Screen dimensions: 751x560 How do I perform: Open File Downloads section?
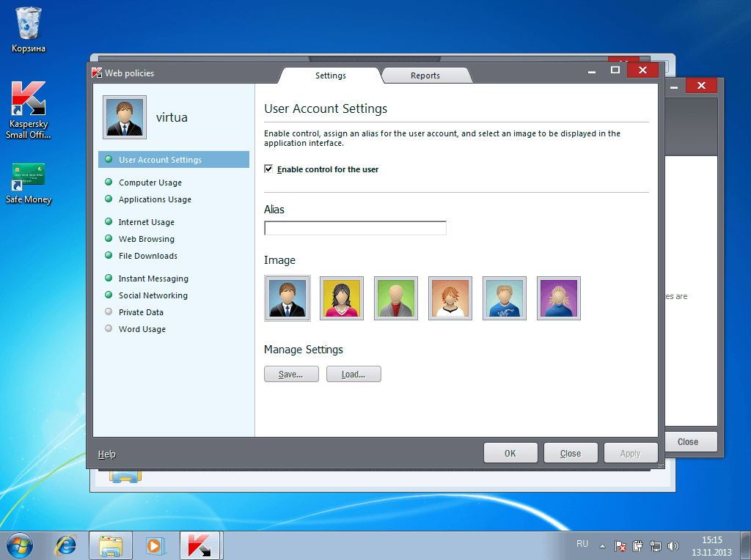pos(147,256)
